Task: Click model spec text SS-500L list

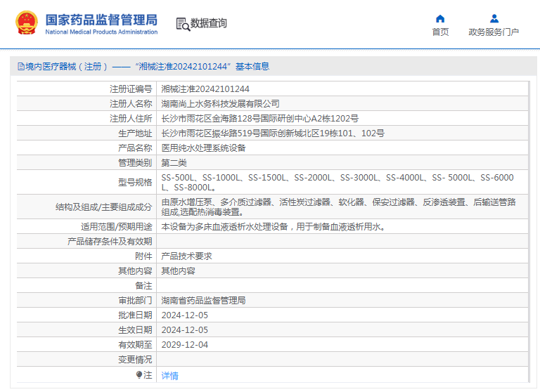Action: click(x=337, y=183)
